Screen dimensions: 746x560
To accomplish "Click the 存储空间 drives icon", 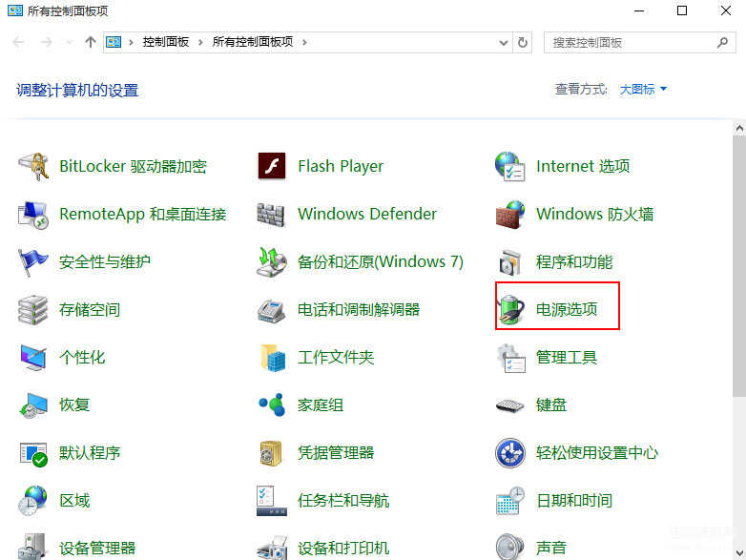I will tap(32, 310).
